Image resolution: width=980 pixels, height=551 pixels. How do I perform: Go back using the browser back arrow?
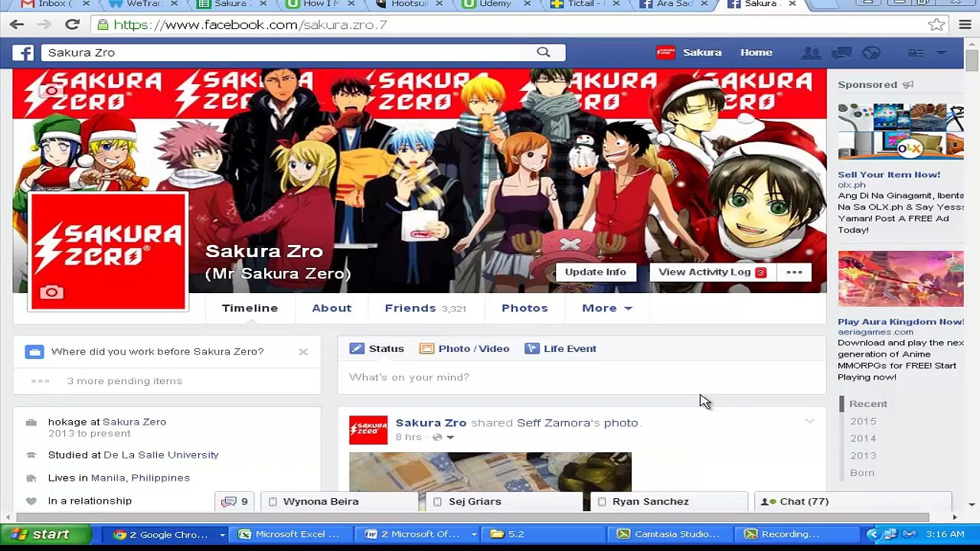[x=17, y=24]
